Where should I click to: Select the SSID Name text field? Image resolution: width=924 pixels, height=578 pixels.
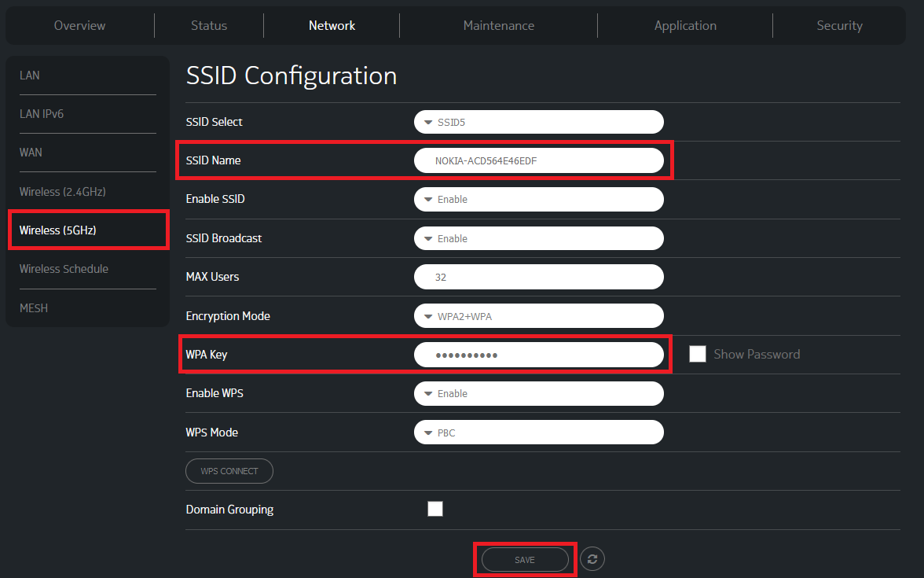point(538,160)
